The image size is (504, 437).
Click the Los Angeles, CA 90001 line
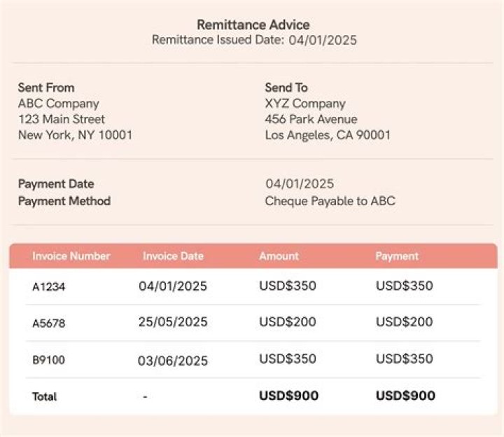[x=328, y=135]
